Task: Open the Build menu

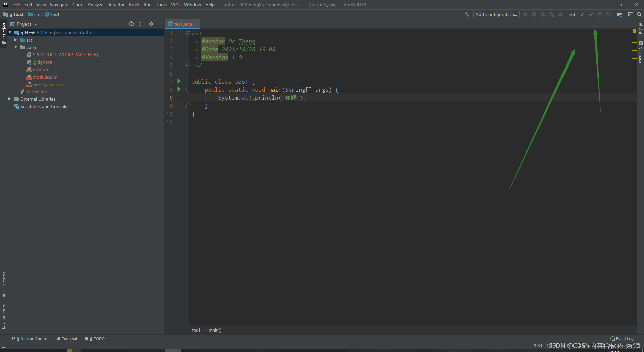Action: [134, 5]
